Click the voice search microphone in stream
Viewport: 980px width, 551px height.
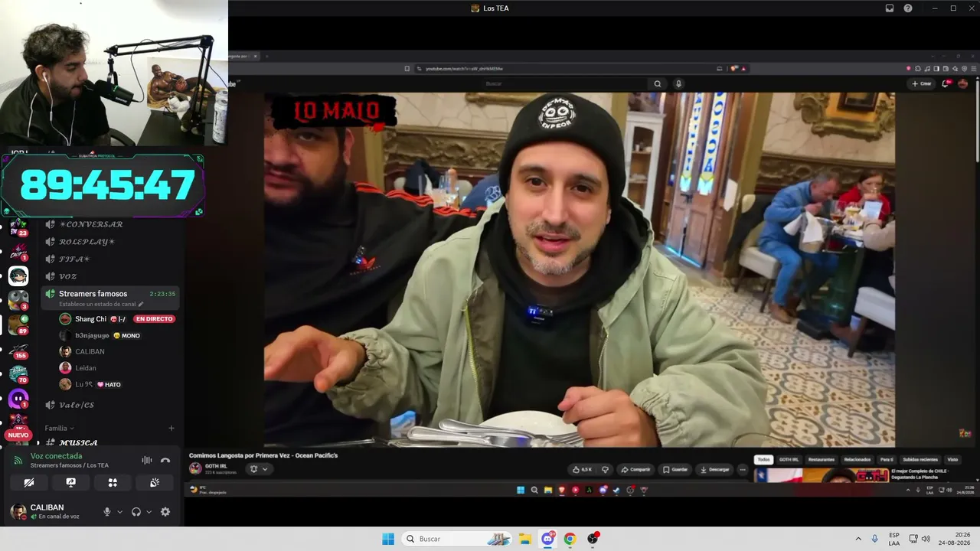678,83
